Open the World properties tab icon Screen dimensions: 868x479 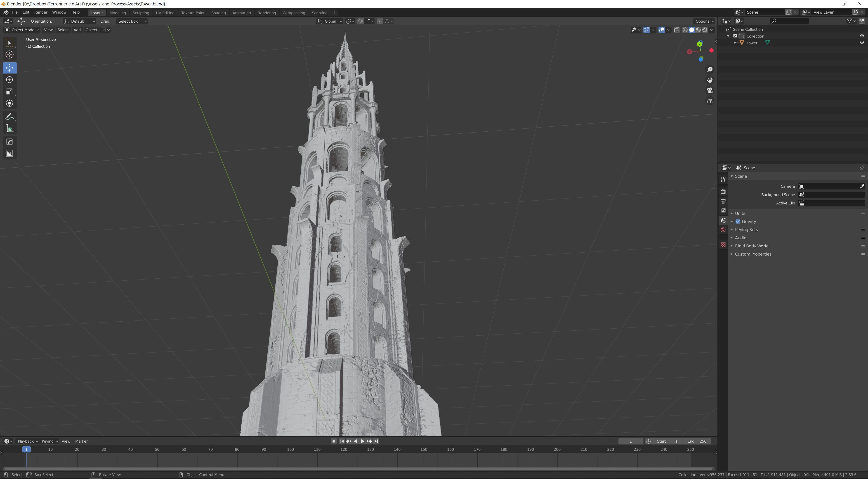[723, 230]
